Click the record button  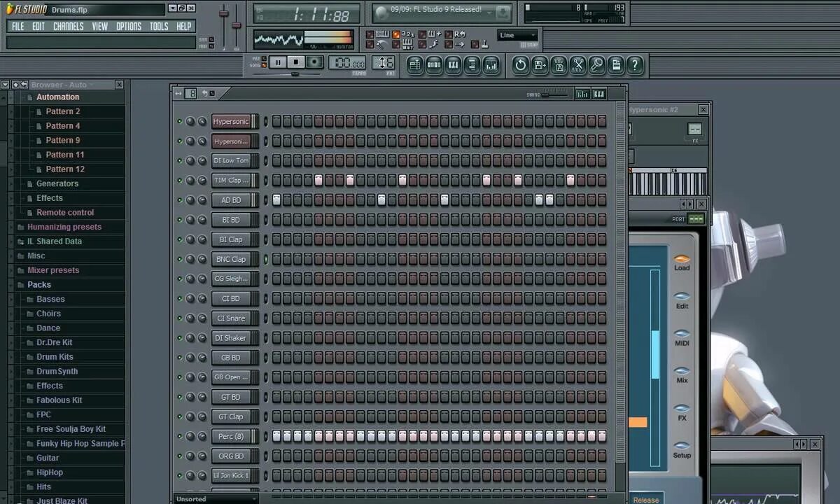[x=314, y=62]
